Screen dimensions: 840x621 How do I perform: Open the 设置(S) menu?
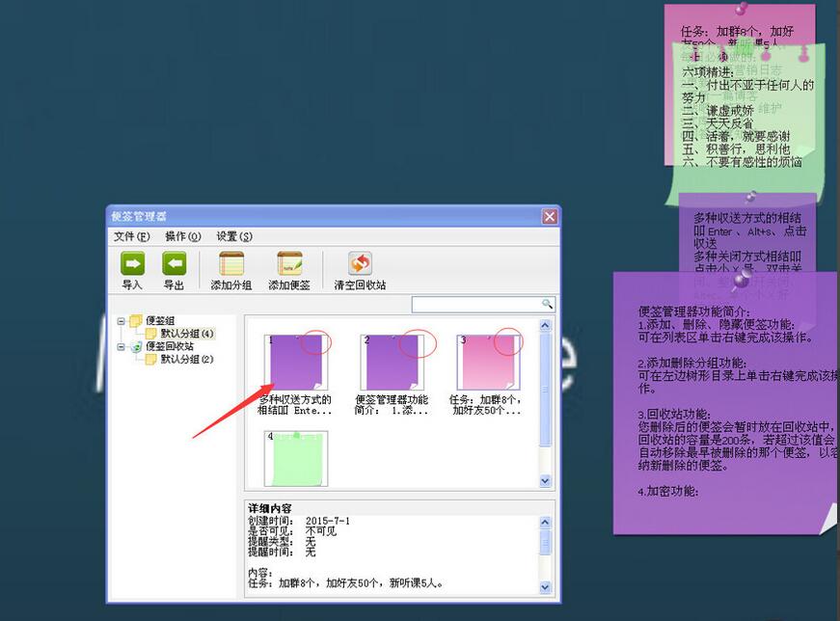tap(233, 236)
